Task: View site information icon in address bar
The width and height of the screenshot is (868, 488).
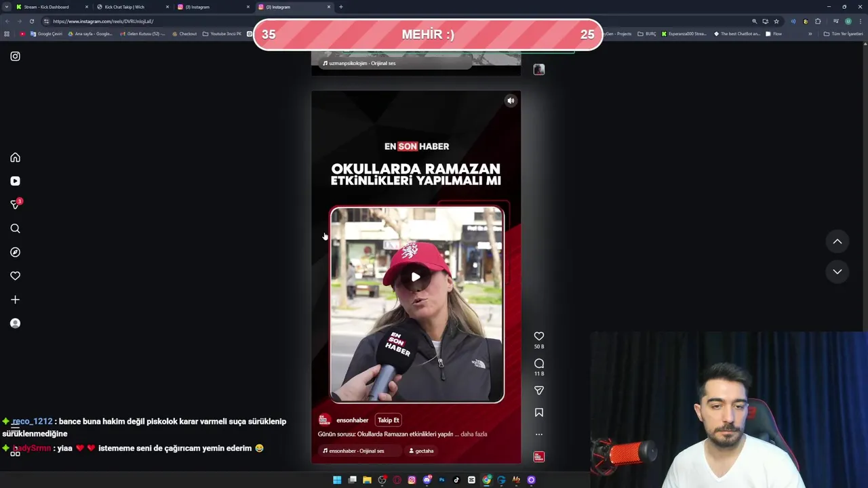Action: click(45, 21)
